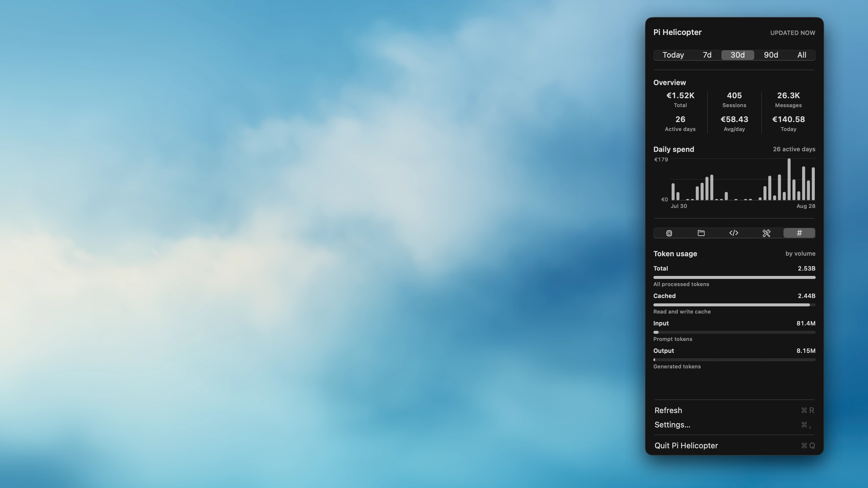The image size is (868, 488).
Task: Click the Read and write cache caption
Action: (682, 312)
